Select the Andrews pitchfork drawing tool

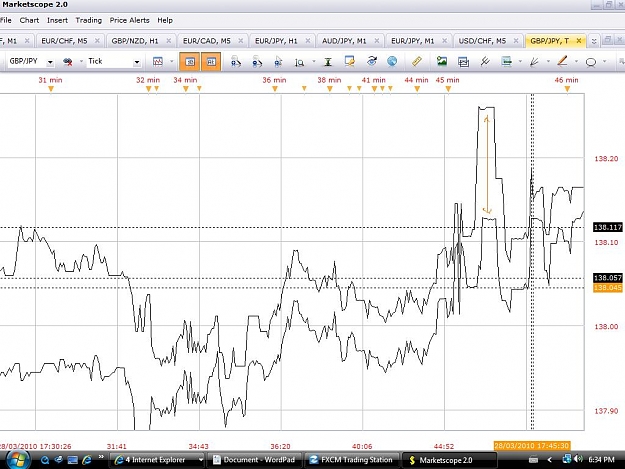[485, 61]
